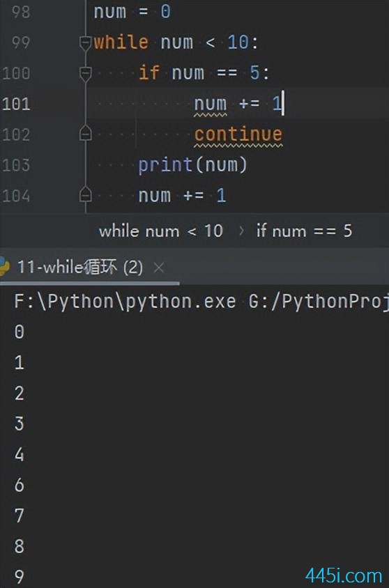This screenshot has height=588, width=389.
Task: Click the continue keyword
Action: pos(238,134)
